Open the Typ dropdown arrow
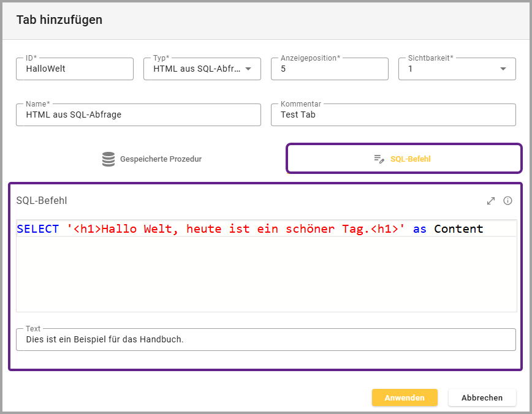The height and width of the screenshot is (414, 532). click(x=248, y=69)
